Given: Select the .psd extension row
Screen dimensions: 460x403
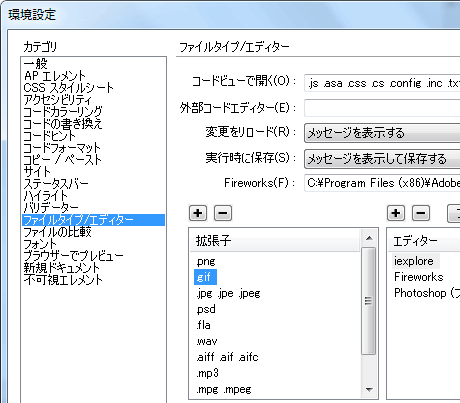Looking at the screenshot, I should (206, 309).
